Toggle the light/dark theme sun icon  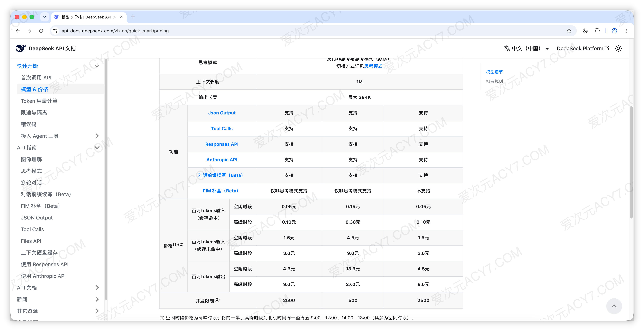tap(618, 48)
